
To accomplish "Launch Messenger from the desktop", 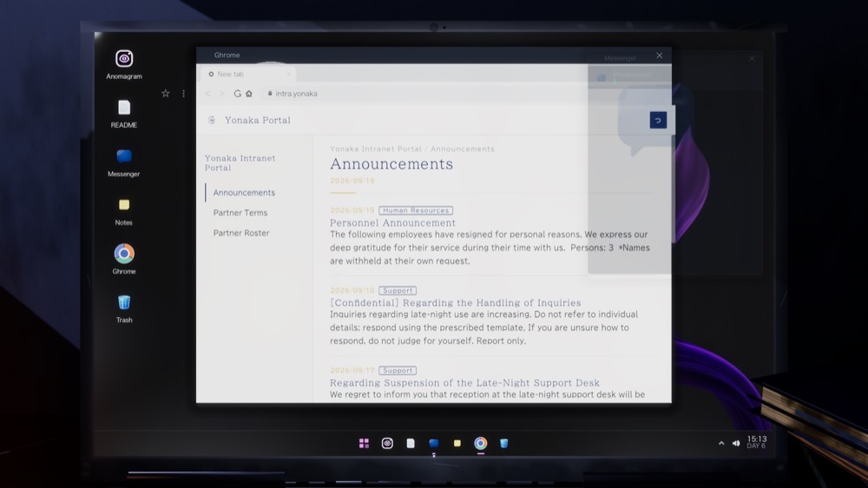I will click(124, 162).
